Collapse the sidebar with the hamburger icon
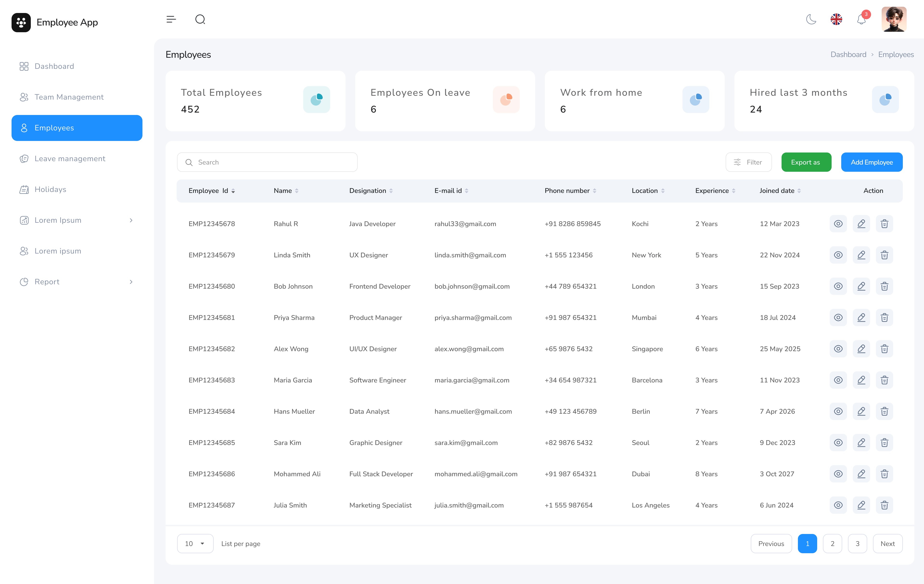Screen dimensions: 924x584 [x=171, y=19]
